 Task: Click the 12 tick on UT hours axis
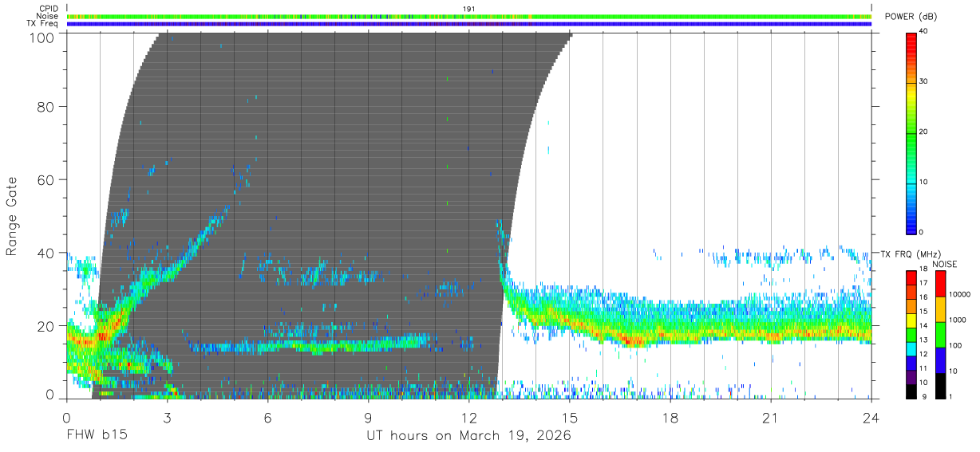coord(469,418)
